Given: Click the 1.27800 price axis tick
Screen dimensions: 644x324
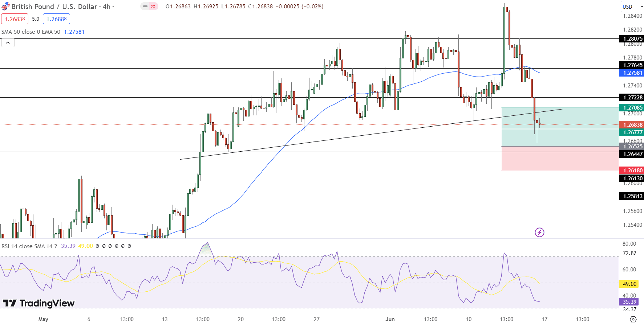Looking at the screenshot, I should pyautogui.click(x=632, y=58).
